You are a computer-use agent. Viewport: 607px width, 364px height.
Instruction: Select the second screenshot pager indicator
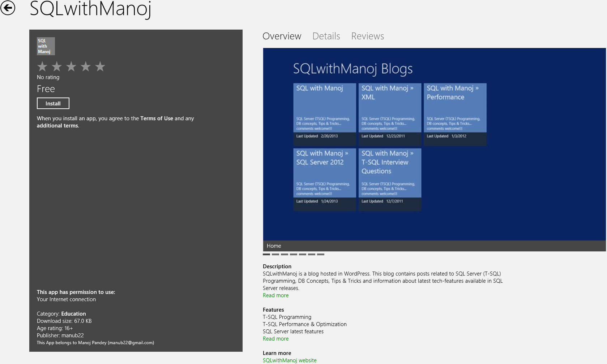click(275, 254)
